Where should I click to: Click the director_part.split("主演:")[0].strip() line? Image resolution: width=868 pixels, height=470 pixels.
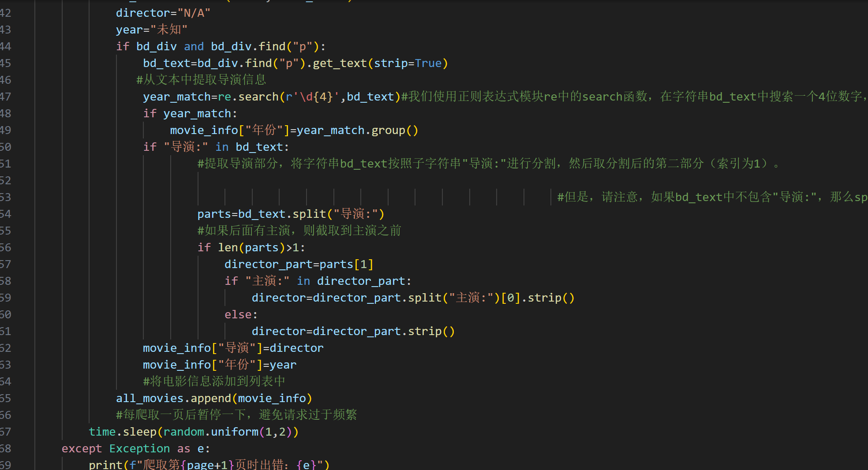click(x=413, y=298)
